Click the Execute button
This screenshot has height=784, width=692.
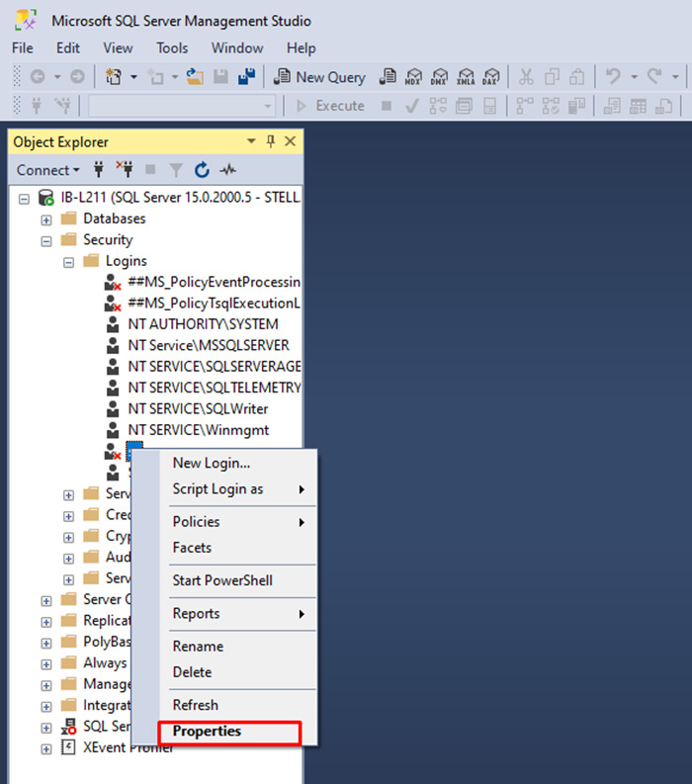click(330, 106)
